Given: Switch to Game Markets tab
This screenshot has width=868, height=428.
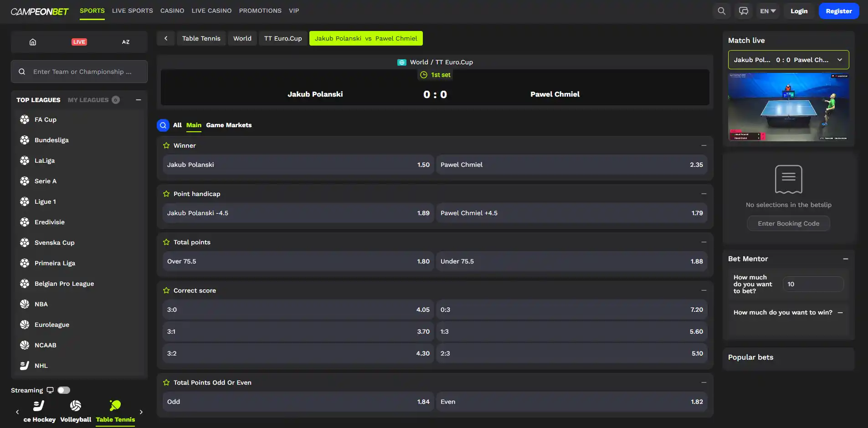Looking at the screenshot, I should coord(229,125).
